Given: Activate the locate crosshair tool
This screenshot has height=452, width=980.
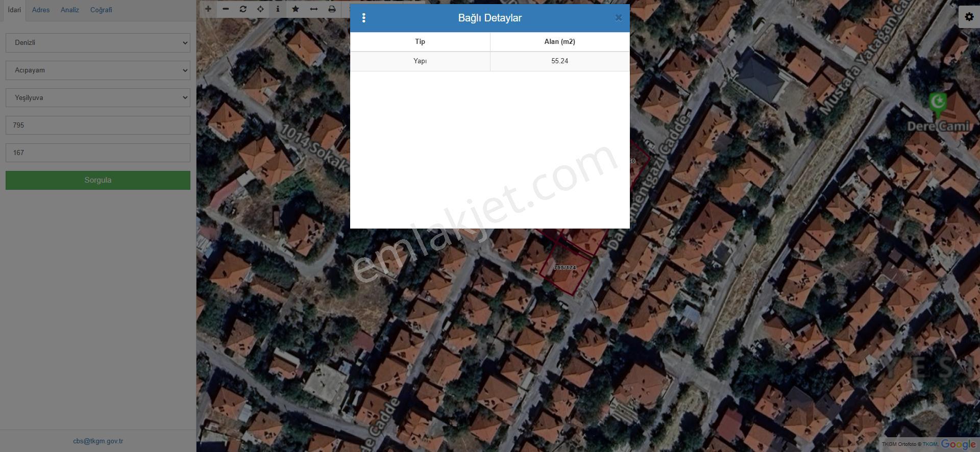Looking at the screenshot, I should pyautogui.click(x=260, y=9).
